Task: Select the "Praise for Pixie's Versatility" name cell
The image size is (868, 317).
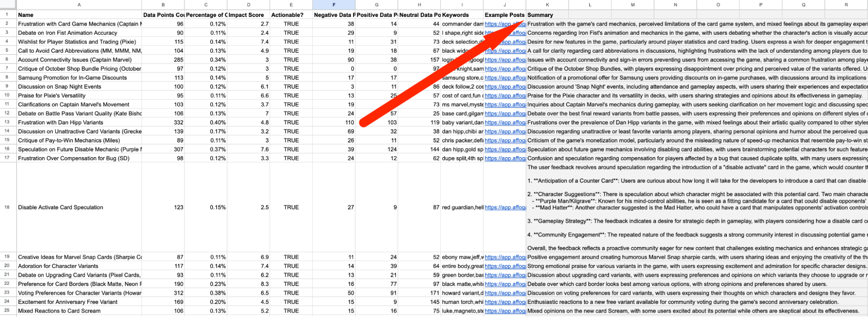Action: point(79,96)
